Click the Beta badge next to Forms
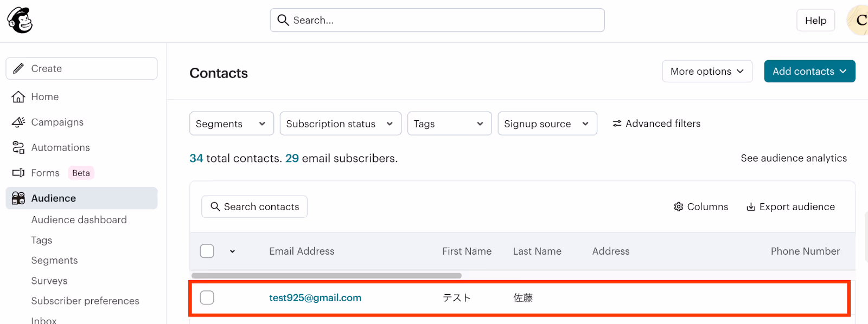Viewport: 868px width, 324px height. click(81, 173)
